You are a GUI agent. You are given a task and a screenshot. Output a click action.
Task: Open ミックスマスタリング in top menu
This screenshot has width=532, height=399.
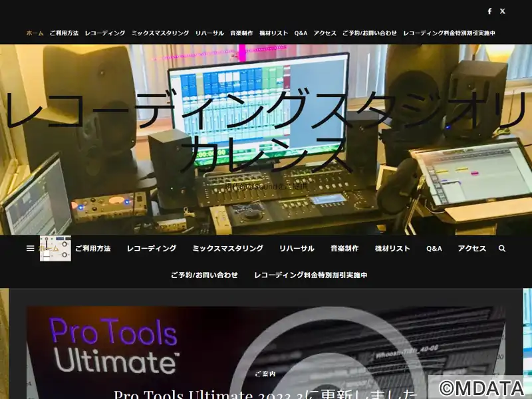point(160,33)
